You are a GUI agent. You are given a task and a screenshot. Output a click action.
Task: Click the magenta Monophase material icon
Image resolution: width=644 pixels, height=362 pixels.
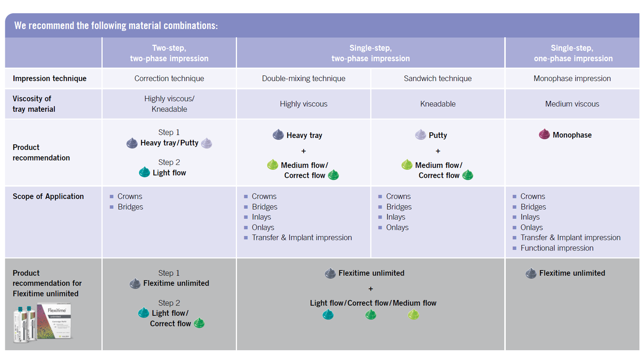[x=544, y=134]
